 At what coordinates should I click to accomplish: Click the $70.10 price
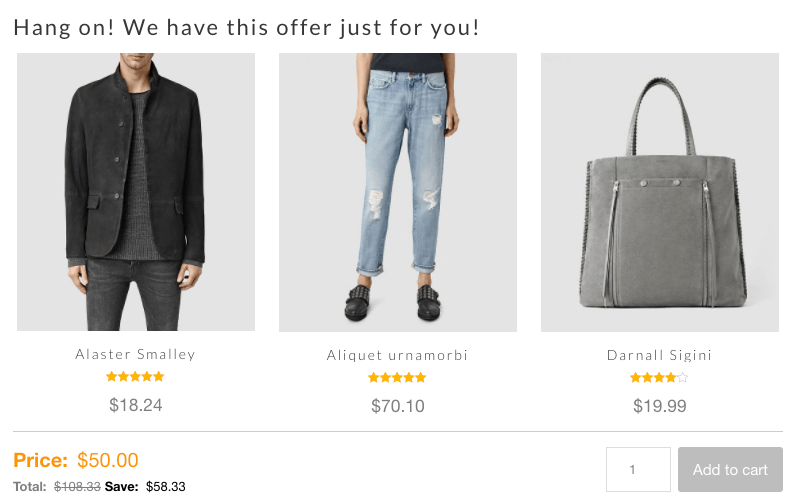397,406
